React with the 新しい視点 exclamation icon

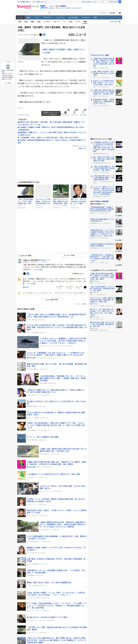(83, 112)
